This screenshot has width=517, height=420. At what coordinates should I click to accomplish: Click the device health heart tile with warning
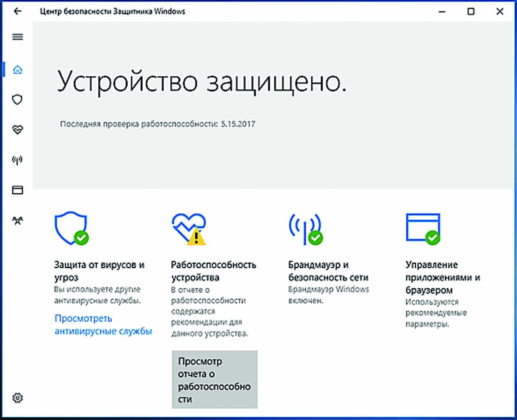tap(188, 229)
